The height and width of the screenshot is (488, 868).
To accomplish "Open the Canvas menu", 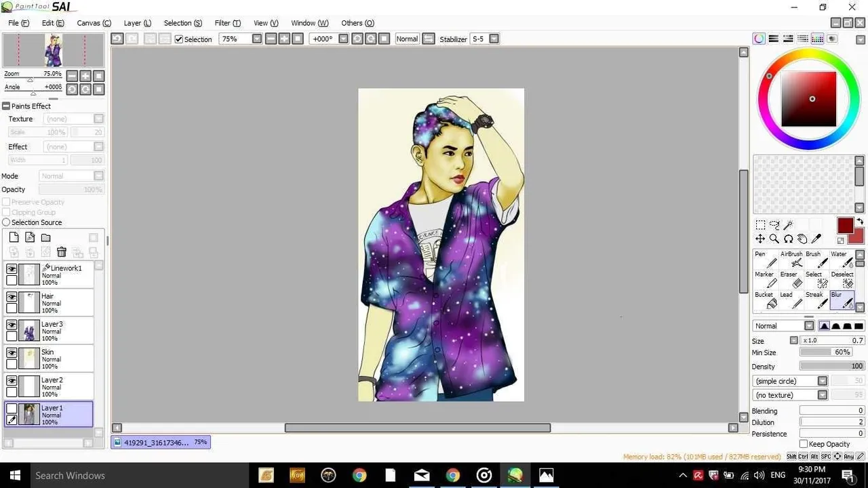I will click(x=94, y=23).
